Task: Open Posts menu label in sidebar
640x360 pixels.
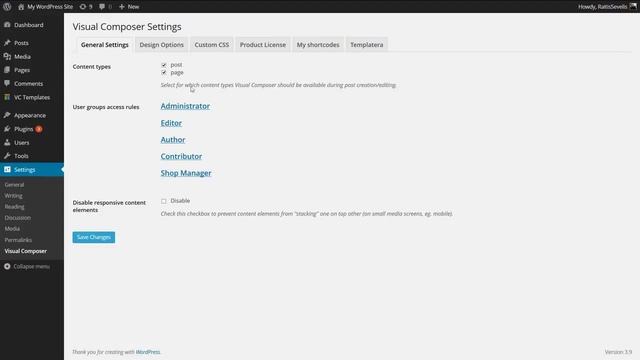Action: point(21,43)
